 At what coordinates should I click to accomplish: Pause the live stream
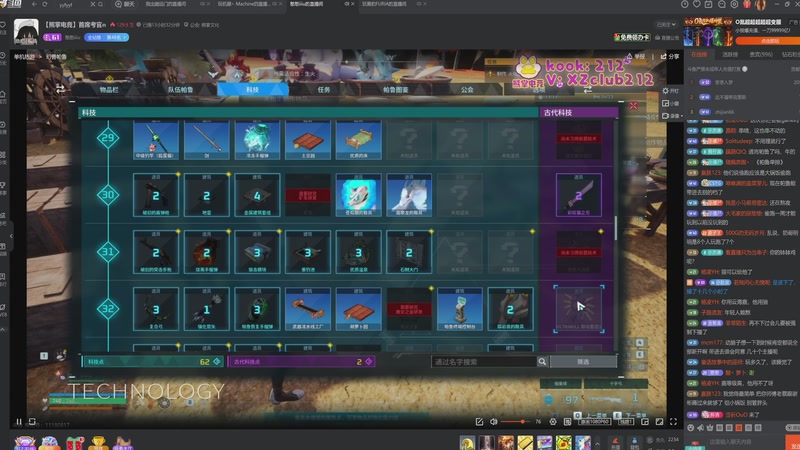tap(19, 422)
